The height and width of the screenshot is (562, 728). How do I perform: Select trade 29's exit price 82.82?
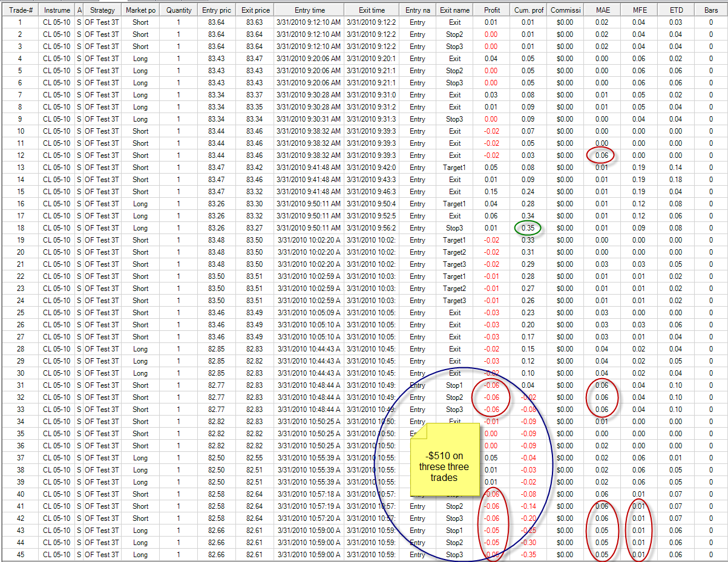254,361
